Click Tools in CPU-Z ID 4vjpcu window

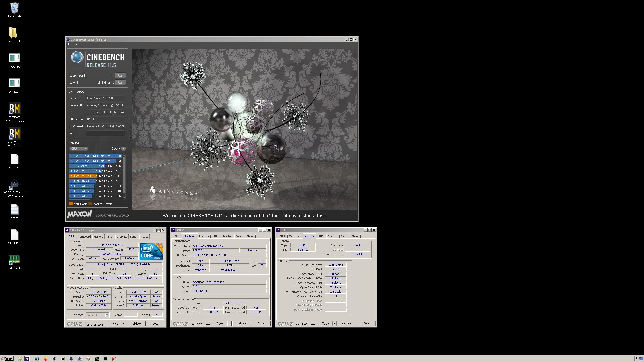click(x=114, y=324)
